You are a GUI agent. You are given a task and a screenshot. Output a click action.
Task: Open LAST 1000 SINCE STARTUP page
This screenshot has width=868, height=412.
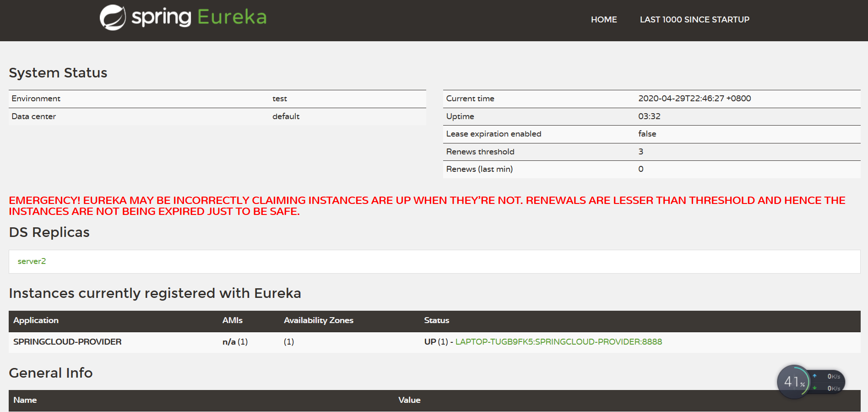click(694, 20)
